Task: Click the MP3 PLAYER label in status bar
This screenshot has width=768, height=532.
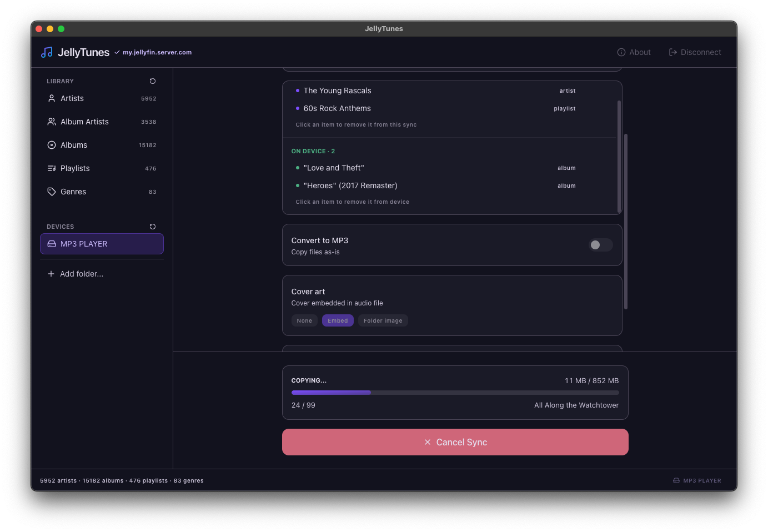Action: (x=702, y=481)
